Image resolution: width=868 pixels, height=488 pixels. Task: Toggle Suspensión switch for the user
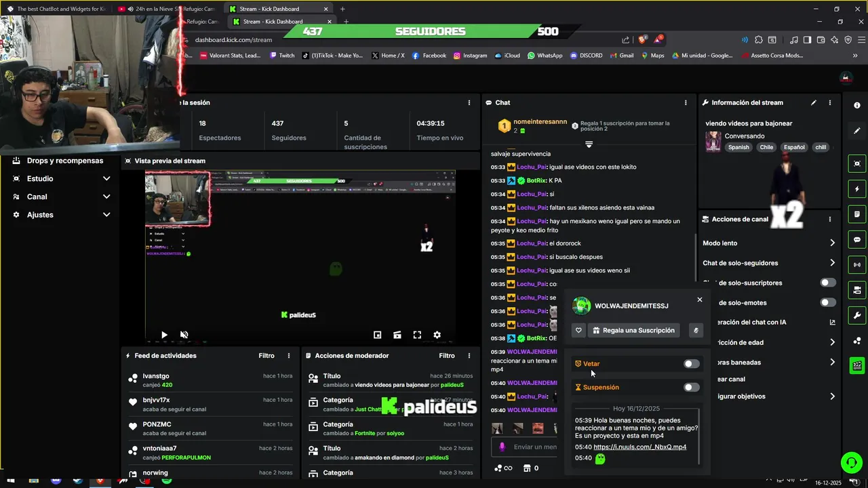click(x=691, y=388)
